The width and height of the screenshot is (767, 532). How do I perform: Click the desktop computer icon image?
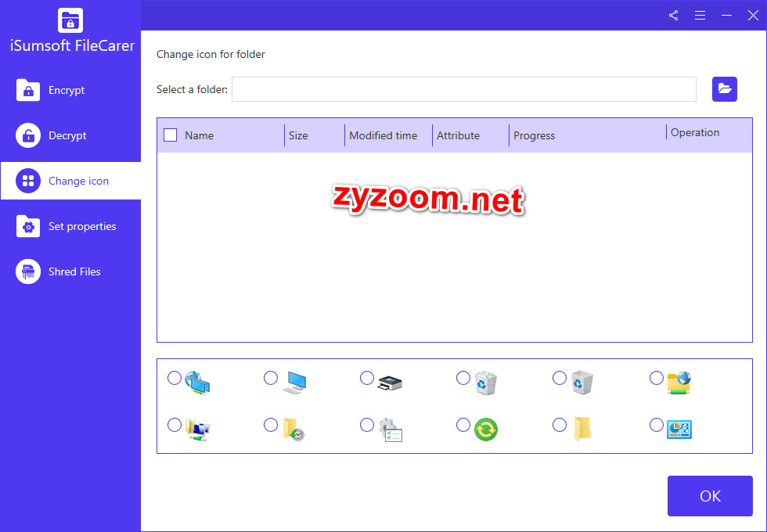pos(294,383)
